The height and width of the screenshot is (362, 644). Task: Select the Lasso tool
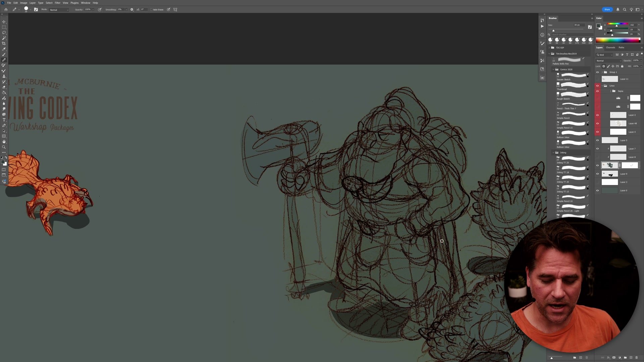coord(4,33)
